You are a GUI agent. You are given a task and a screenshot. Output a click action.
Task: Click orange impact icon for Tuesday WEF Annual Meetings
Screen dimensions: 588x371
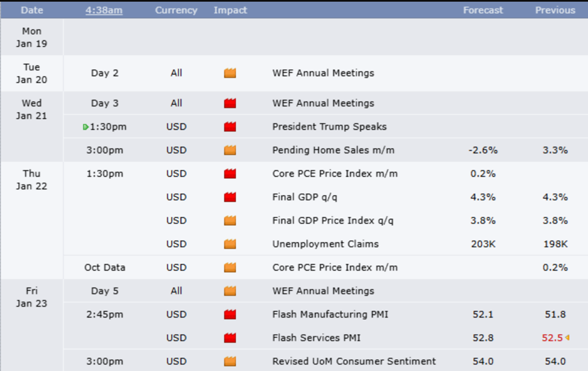click(x=230, y=73)
